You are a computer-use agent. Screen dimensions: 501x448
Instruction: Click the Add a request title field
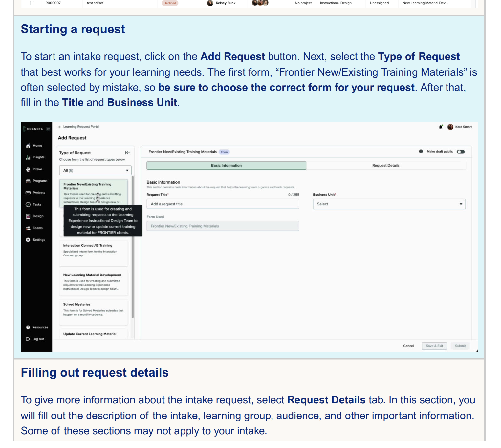(x=223, y=204)
